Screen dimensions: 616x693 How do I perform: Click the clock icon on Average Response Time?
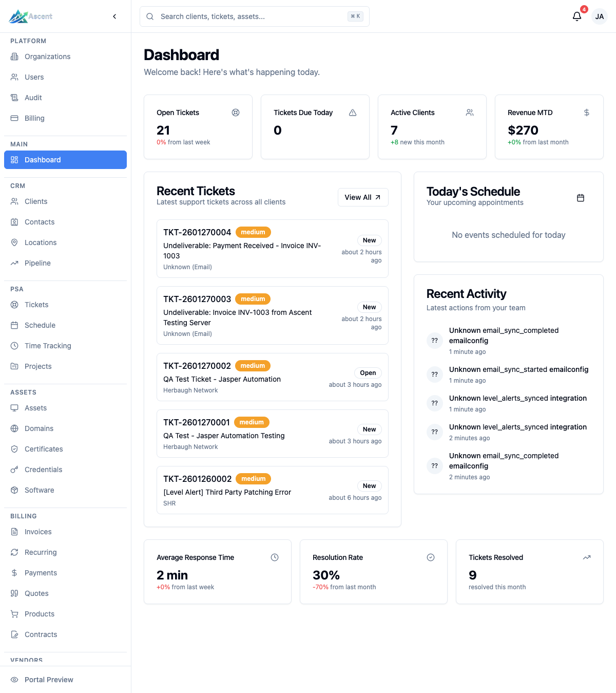tap(275, 557)
